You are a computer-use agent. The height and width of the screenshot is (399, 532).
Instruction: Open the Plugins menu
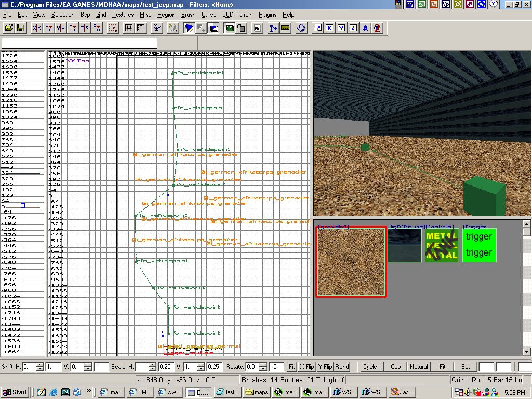coord(268,15)
